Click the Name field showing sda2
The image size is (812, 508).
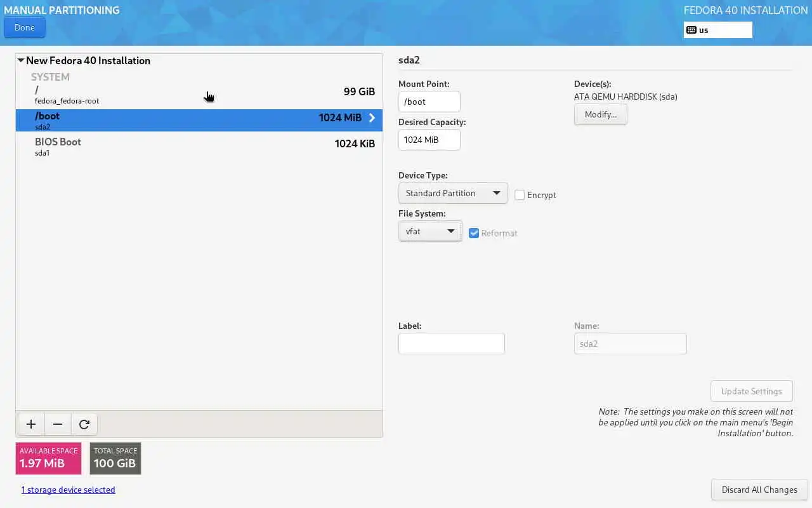coord(631,344)
